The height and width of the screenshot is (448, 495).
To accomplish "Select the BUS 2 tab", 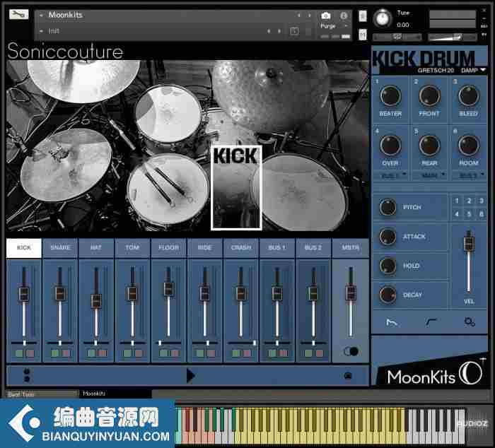I will [313, 247].
